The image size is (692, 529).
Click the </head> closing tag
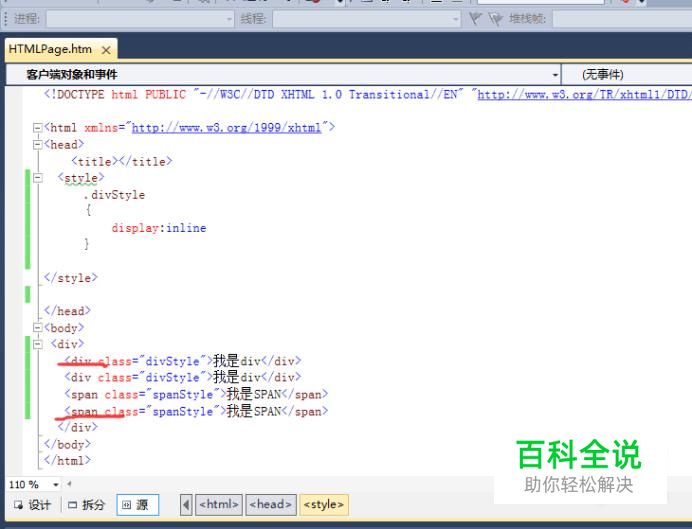[68, 311]
